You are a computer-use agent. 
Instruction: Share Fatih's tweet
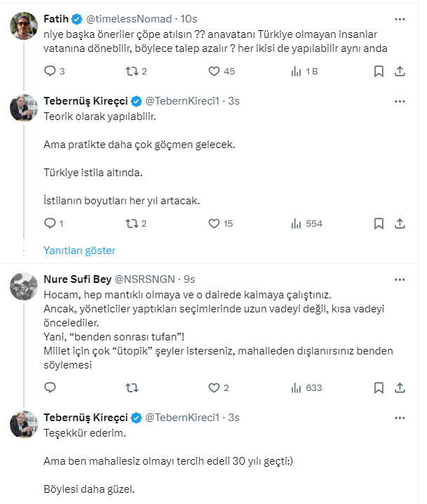click(400, 71)
